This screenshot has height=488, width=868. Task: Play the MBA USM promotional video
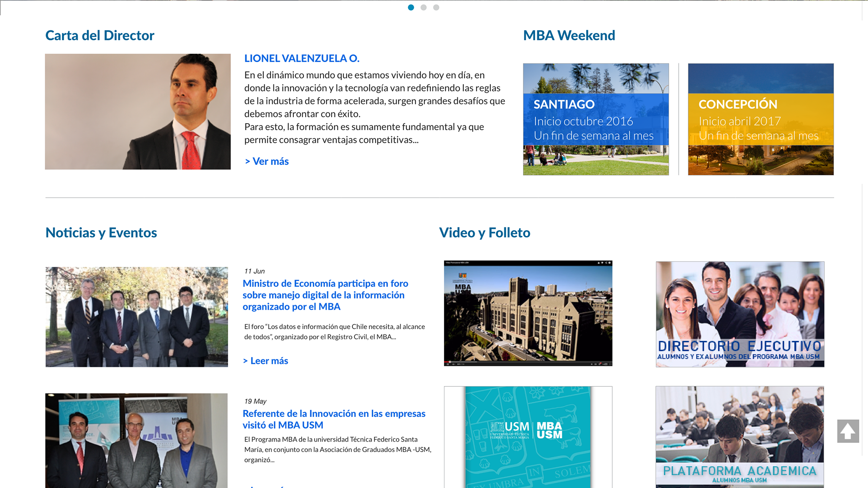(x=528, y=313)
